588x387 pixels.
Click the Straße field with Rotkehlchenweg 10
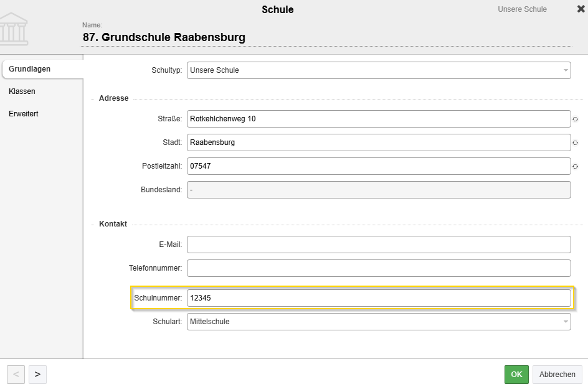(x=379, y=119)
